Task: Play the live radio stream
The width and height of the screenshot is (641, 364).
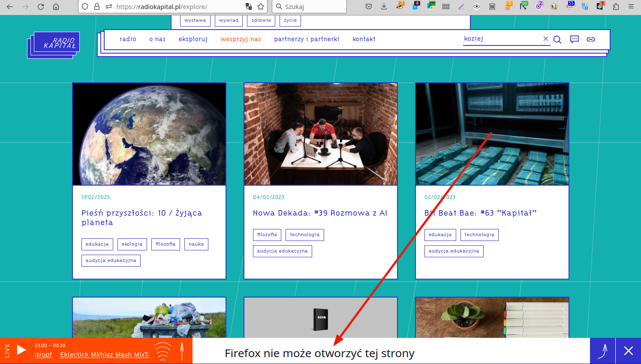Action: point(21,350)
